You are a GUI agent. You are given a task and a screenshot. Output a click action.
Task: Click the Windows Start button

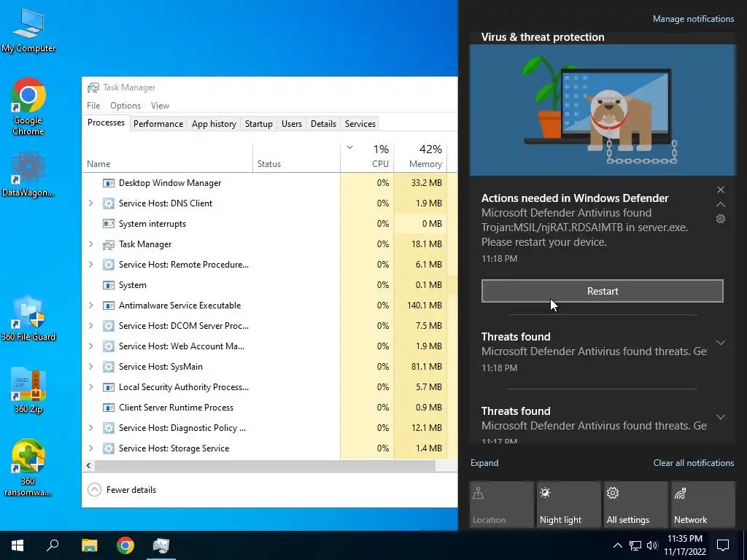point(18,545)
